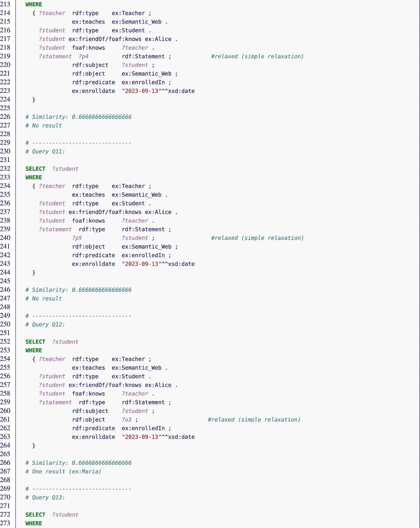Image resolution: width=420 pixels, height=528 pixels.
Task: Click the '# Similarity' comment on line 246
Action: 79,290
